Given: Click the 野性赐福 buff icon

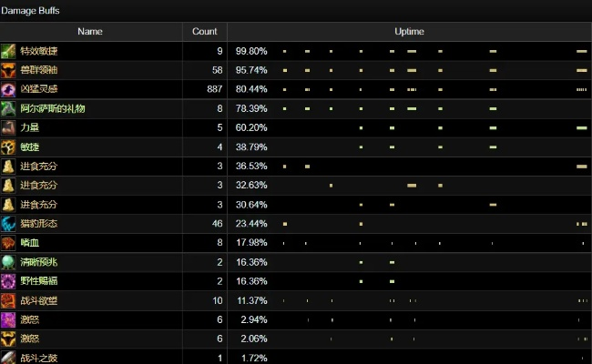Looking at the screenshot, I should (8, 280).
